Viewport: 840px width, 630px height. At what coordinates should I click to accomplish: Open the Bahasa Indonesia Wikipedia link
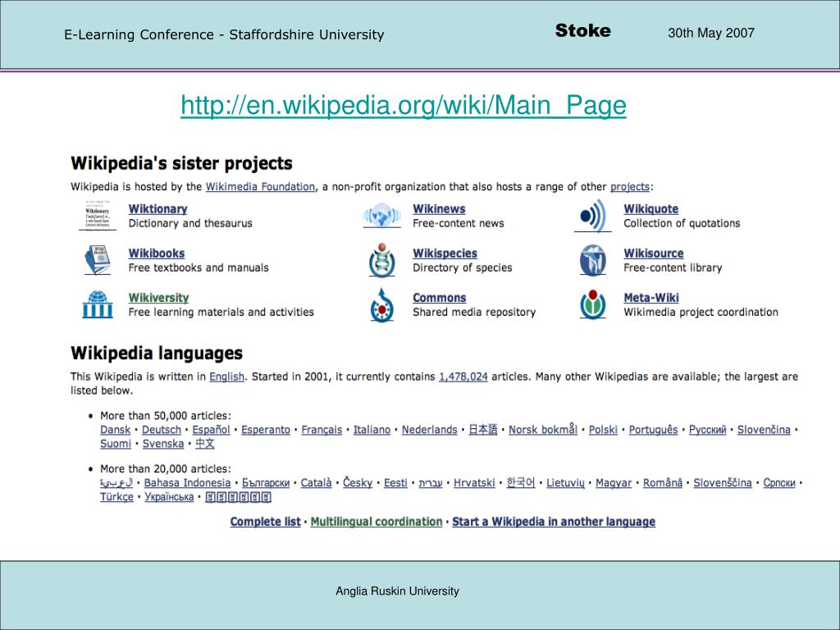pos(188,482)
